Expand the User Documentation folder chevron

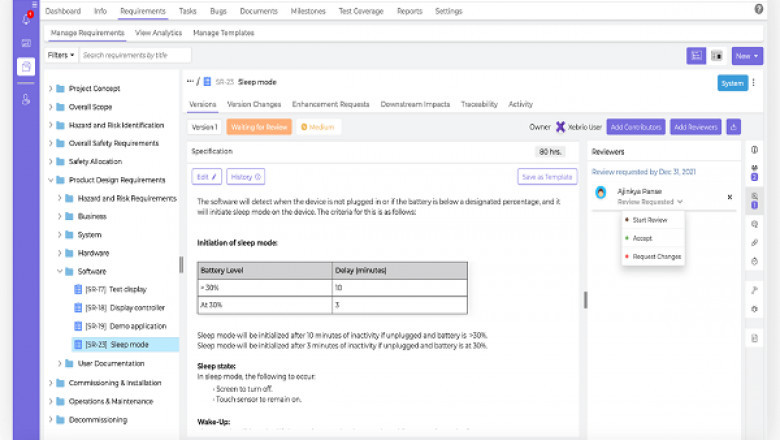59,363
